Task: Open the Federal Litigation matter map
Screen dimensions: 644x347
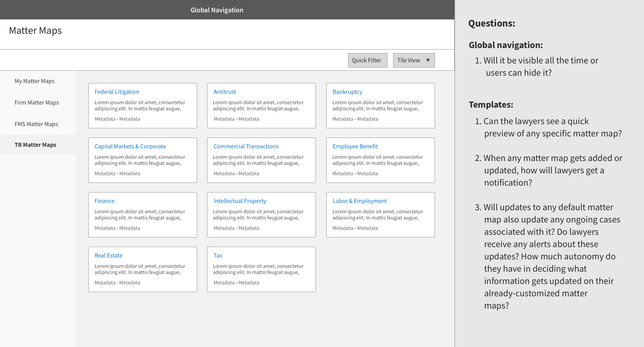Action: [x=117, y=92]
